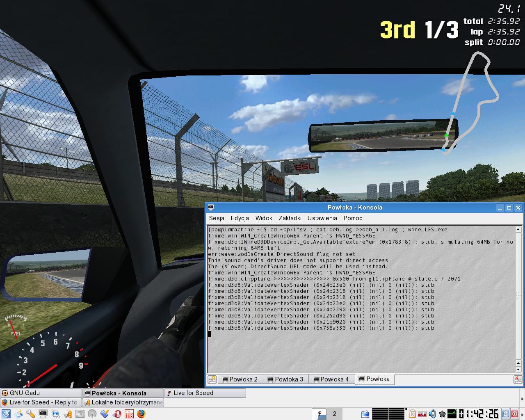The width and height of the screenshot is (525, 420).
Task: Activate Powłoka - Konsola taskbar entry
Action: click(123, 393)
